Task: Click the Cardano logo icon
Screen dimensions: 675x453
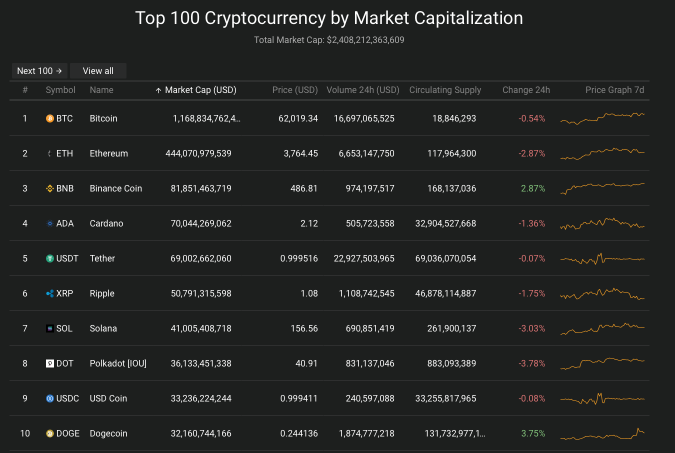Action: [x=50, y=223]
